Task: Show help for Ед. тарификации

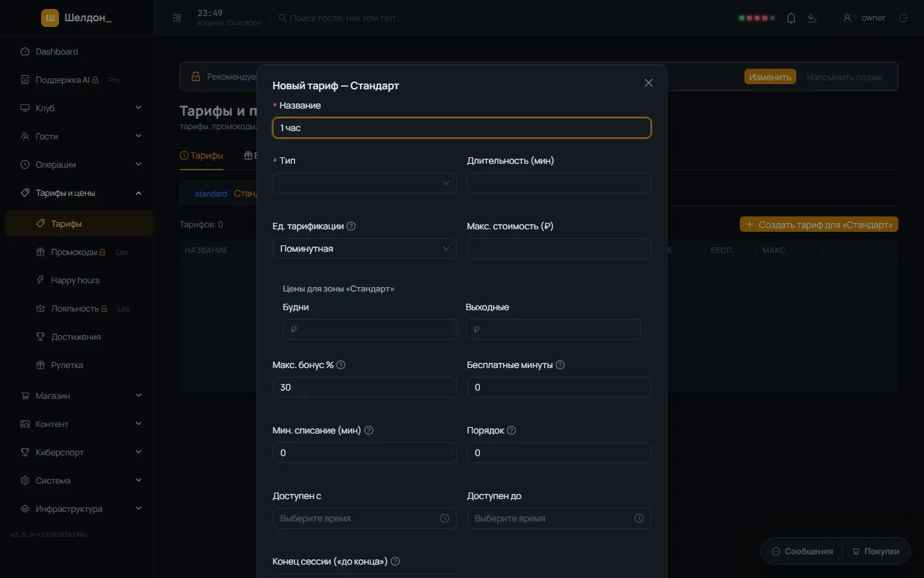Action: (x=351, y=226)
